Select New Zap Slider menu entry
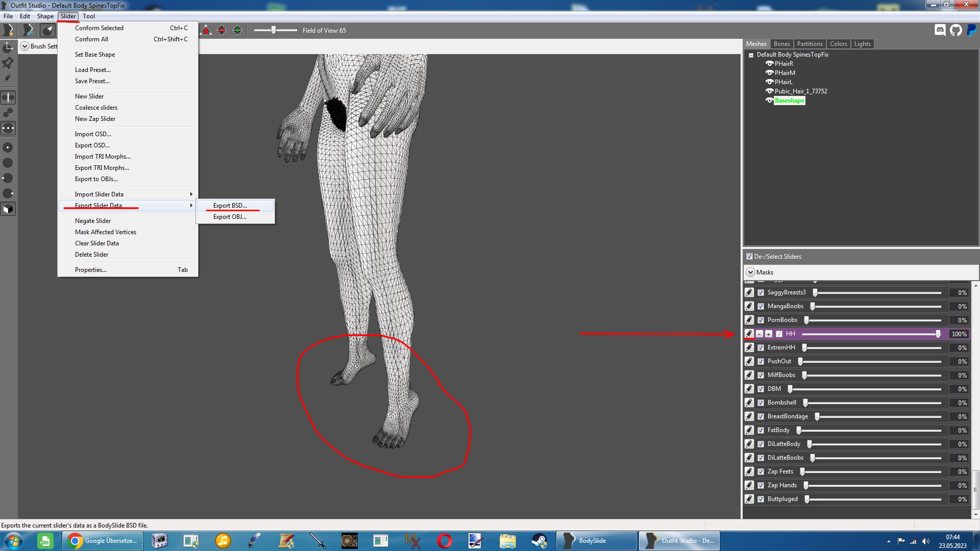This screenshot has width=980, height=551. [128, 119]
